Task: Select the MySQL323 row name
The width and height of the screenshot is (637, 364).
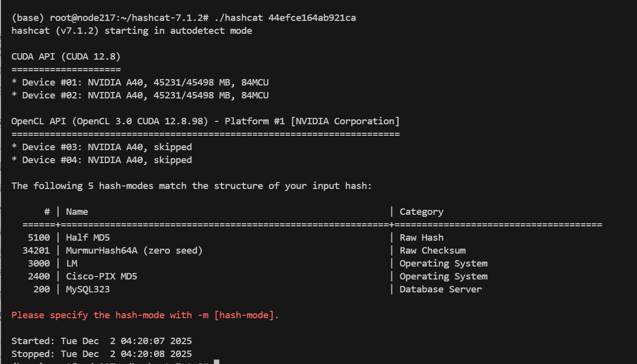Action: point(88,289)
